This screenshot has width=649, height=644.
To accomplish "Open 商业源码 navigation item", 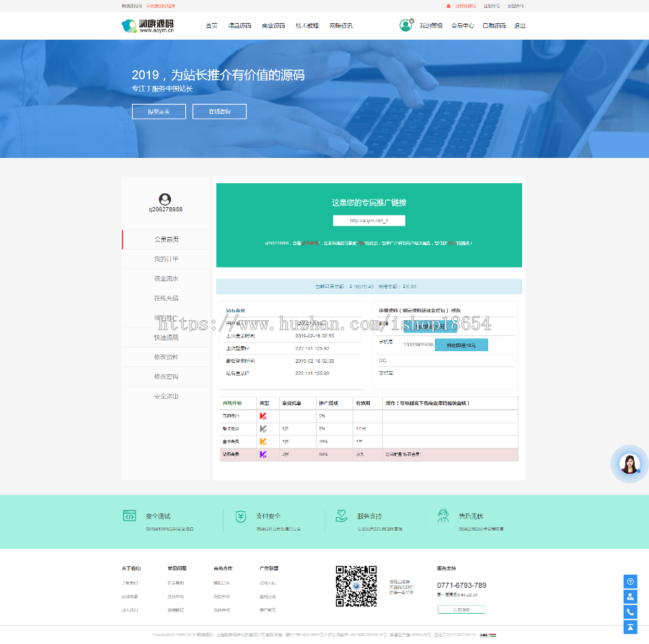I will click(273, 26).
